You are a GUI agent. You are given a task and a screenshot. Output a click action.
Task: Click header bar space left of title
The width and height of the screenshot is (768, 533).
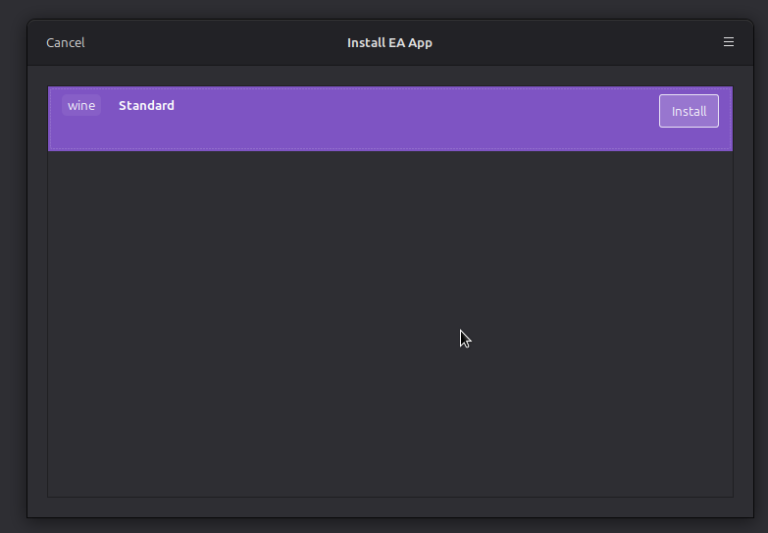[210, 43]
